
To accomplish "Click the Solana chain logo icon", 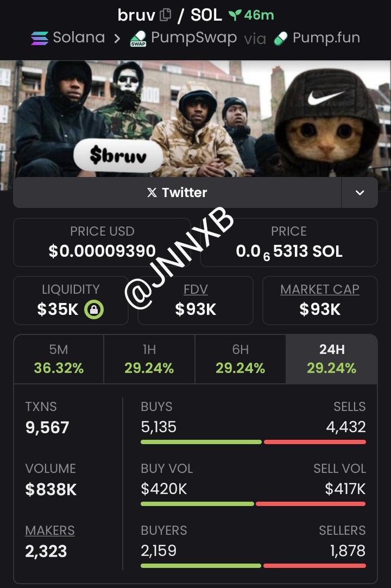I will (40, 38).
